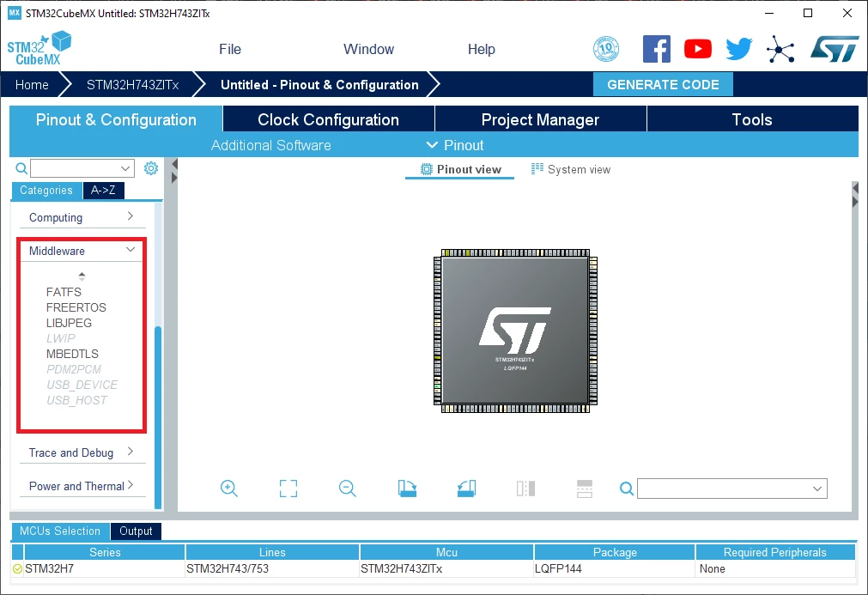Open the ST logo website link
The height and width of the screenshot is (595, 868).
click(x=835, y=49)
